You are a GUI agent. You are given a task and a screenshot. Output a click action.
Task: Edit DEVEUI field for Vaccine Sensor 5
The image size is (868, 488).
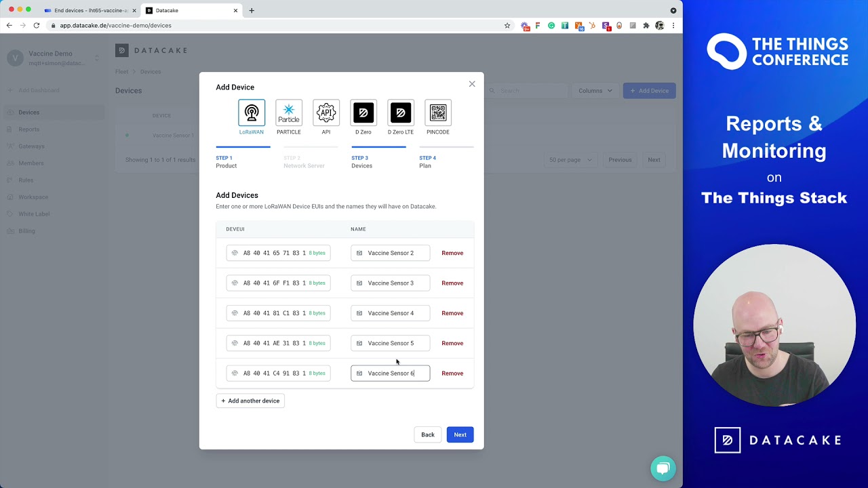pos(278,343)
